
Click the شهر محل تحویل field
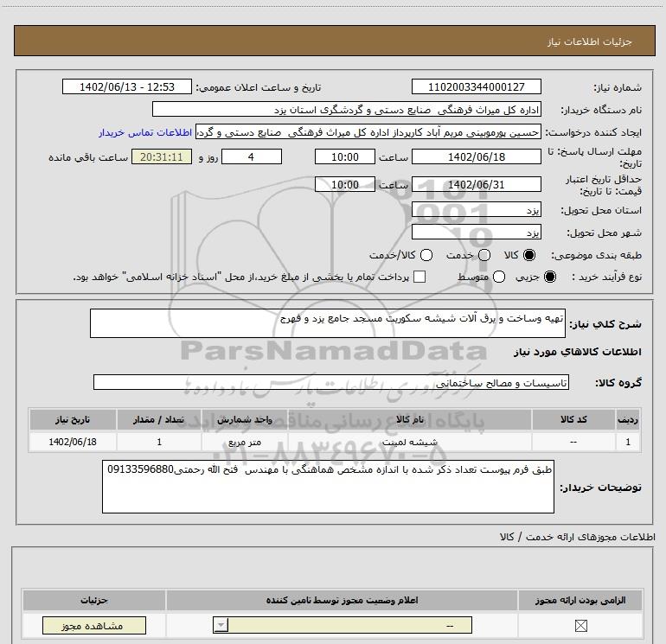pos(476,232)
